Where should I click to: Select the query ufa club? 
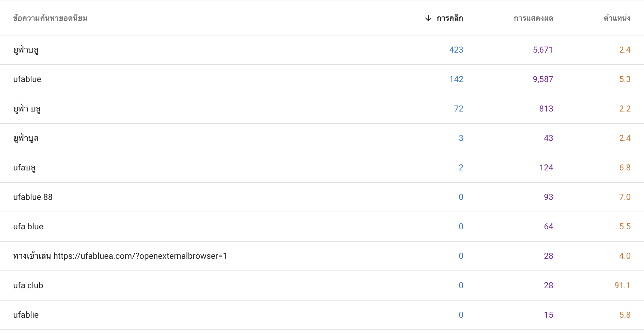coord(322,286)
